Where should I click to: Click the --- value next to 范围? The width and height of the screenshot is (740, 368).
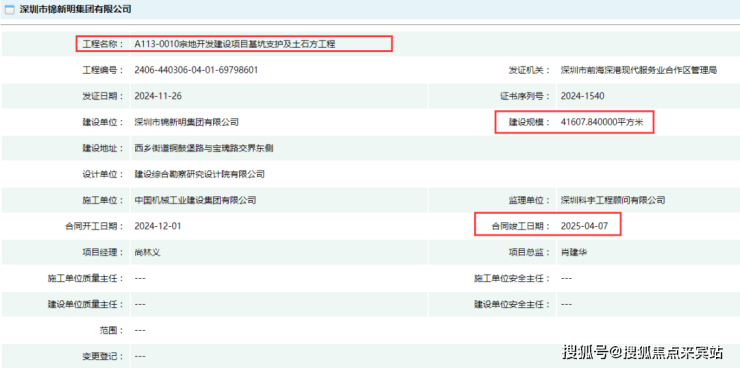[140, 330]
